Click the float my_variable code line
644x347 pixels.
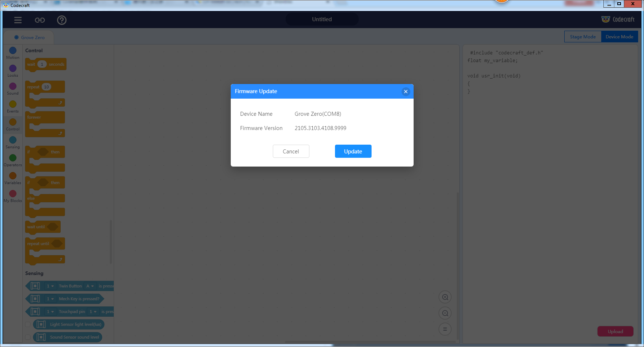[x=493, y=61]
